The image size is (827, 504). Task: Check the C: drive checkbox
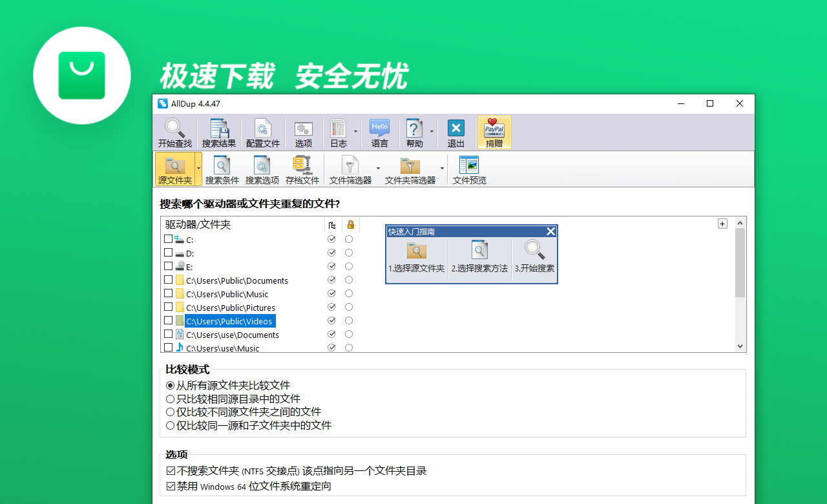click(x=169, y=239)
